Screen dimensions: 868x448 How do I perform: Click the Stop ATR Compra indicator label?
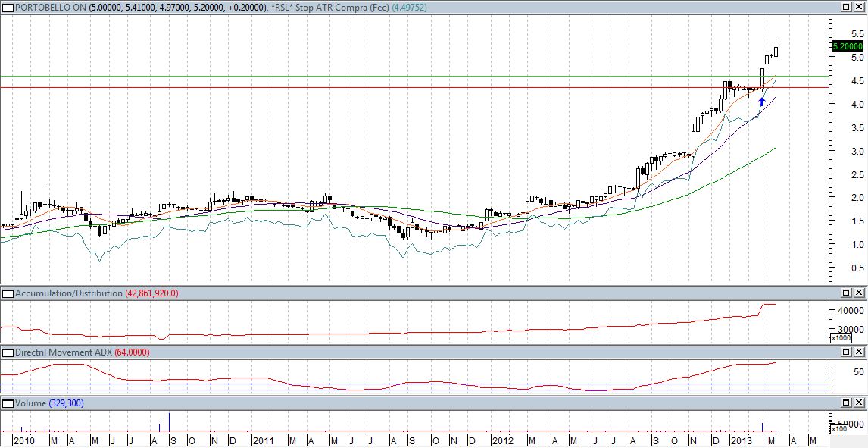click(336, 7)
